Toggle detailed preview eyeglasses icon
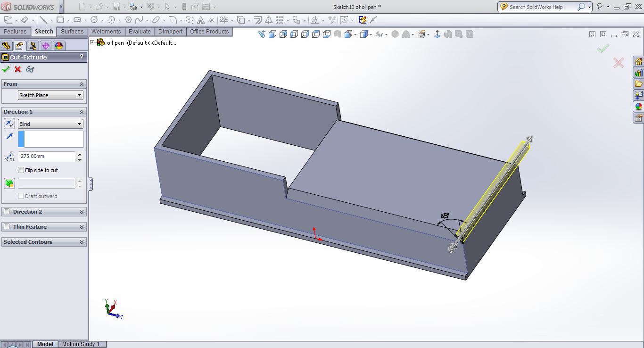 (x=30, y=69)
